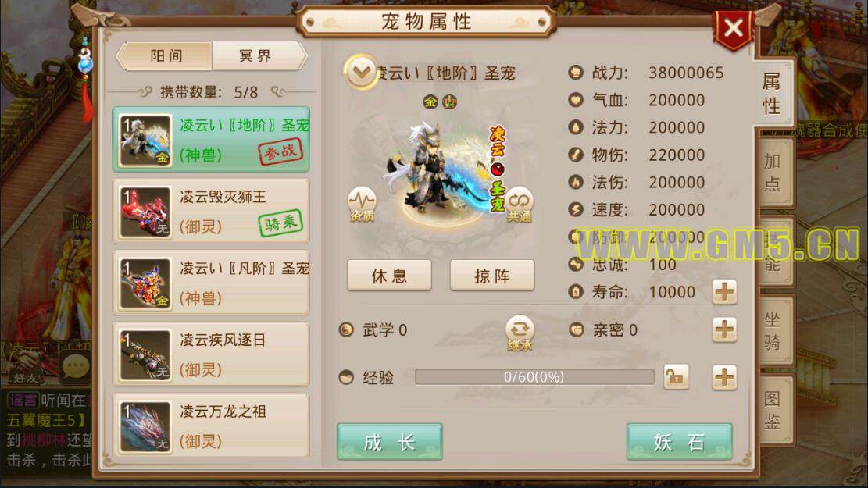
Task: Open the 成长 growth button
Action: pyautogui.click(x=389, y=442)
